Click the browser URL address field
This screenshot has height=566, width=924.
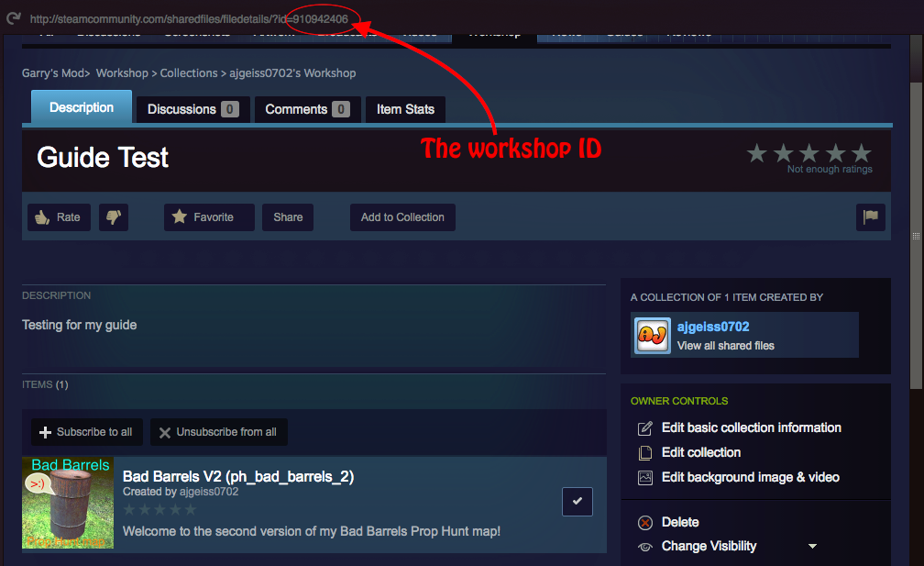pyautogui.click(x=189, y=19)
